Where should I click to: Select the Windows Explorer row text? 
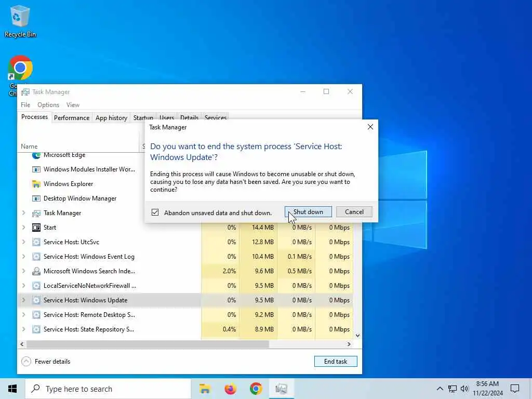tap(68, 184)
